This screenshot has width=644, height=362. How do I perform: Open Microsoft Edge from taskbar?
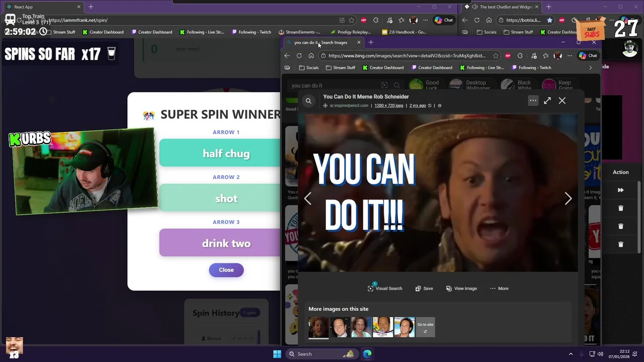(367, 354)
